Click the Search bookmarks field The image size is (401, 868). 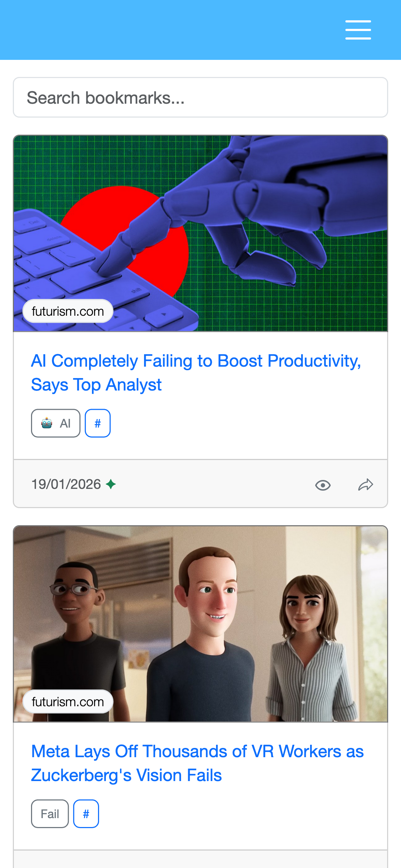point(200,97)
